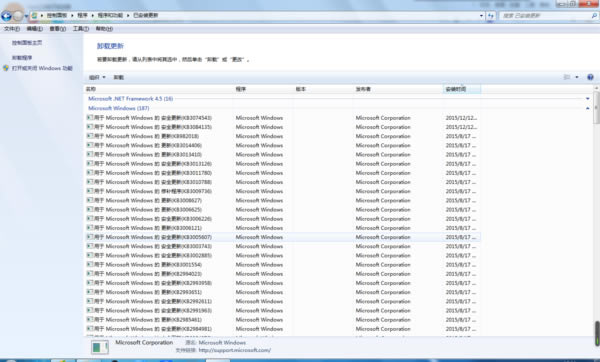
Task: Select the update row KB3002885
Action: pyautogui.click(x=282, y=255)
